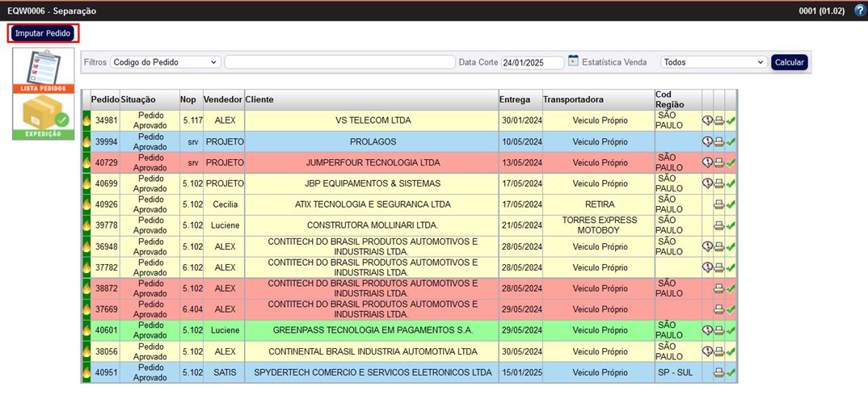The image size is (868, 395).
Task: Expand the Estatística Venda Todos dropdown
Action: (714, 62)
